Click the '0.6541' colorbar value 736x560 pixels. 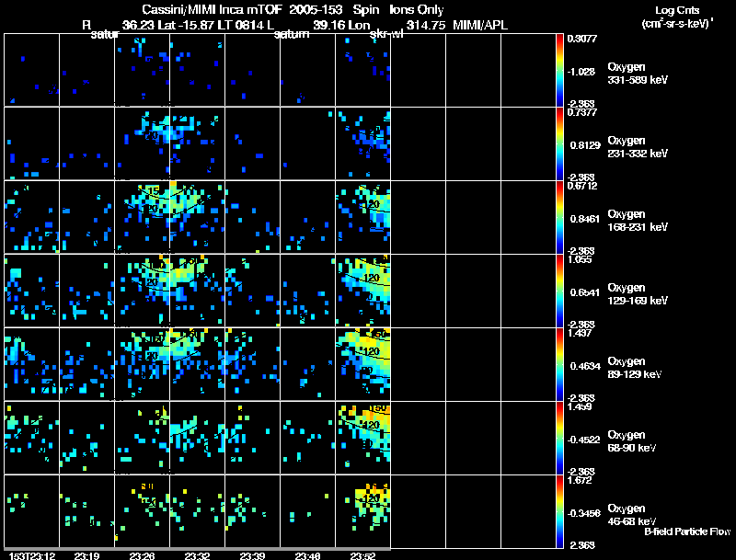(585, 292)
